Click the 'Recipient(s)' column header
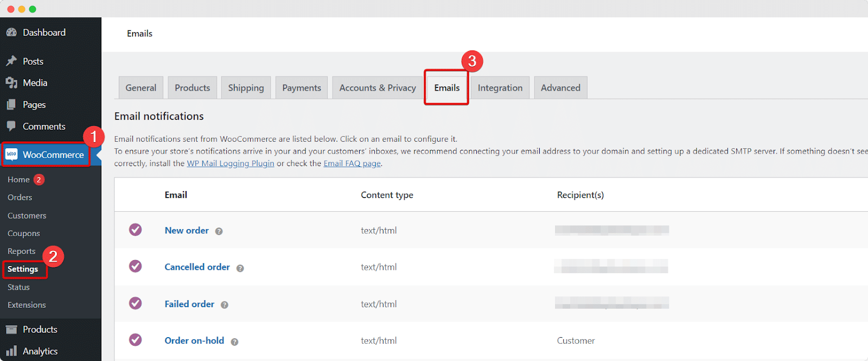Image resolution: width=868 pixels, height=361 pixels. 580,195
